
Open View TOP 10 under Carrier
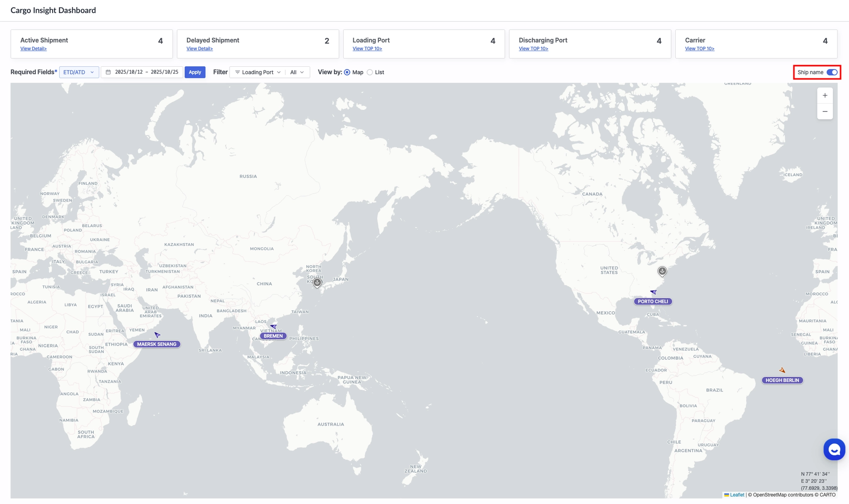699,49
